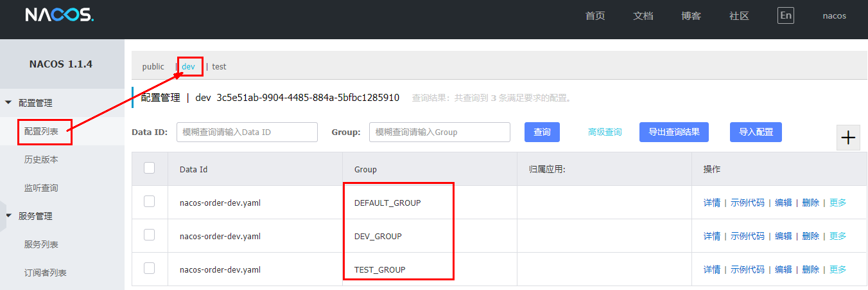Open 更多 for DEFAULT_GROUP row
The width and height of the screenshot is (868, 290).
838,203
